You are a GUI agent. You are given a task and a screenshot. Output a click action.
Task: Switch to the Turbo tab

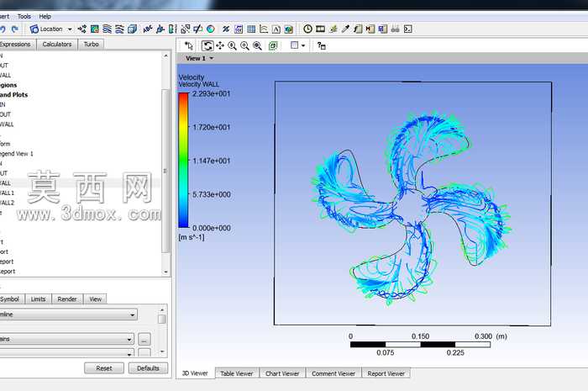point(91,45)
